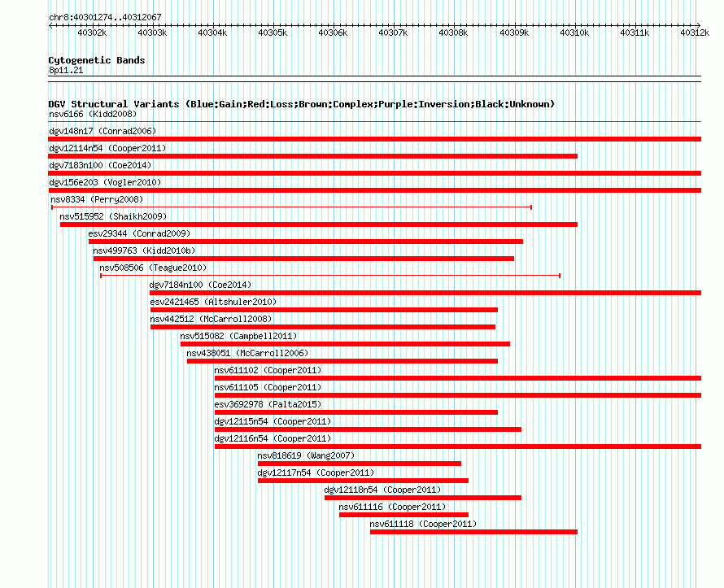
Task: Click the DGV Structural Variants track title
Action: 302,104
